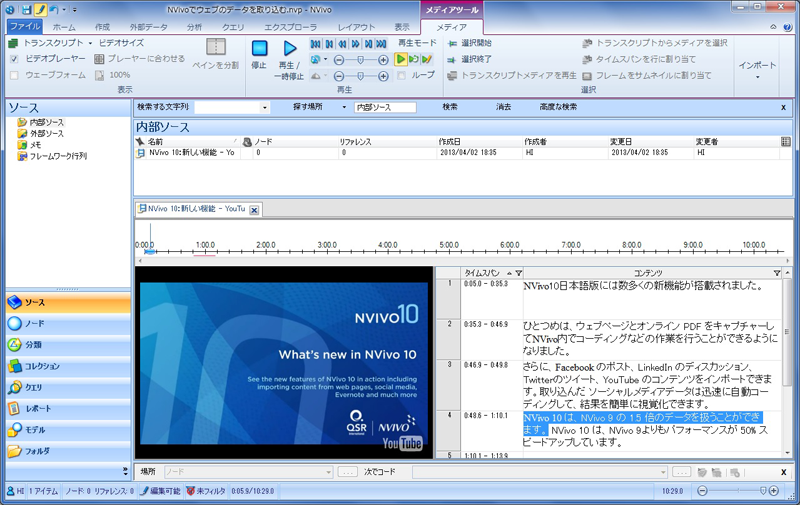Open the 検索する文字列 combo box dropdown

point(264,108)
